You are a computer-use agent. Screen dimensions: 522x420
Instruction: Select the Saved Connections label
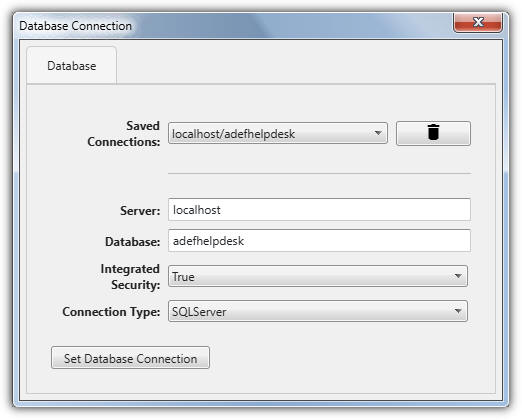(124, 134)
